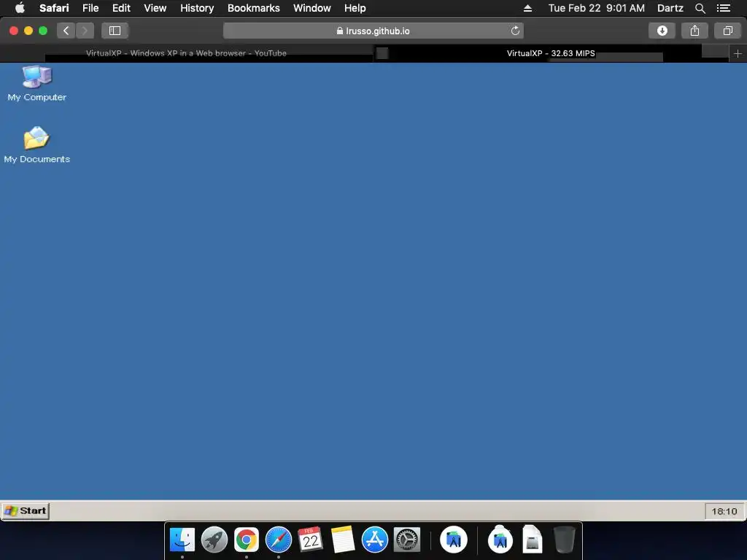Minimize Safari with the yellow button
The height and width of the screenshot is (560, 747).
[28, 31]
